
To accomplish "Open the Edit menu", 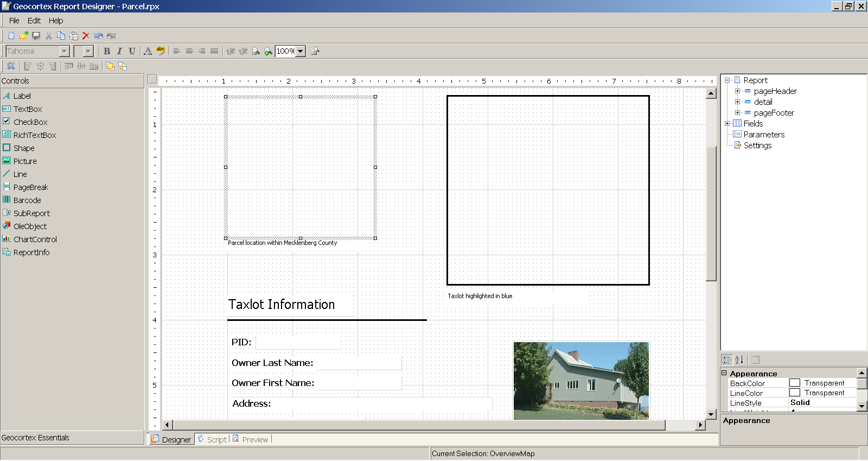I will 34,21.
